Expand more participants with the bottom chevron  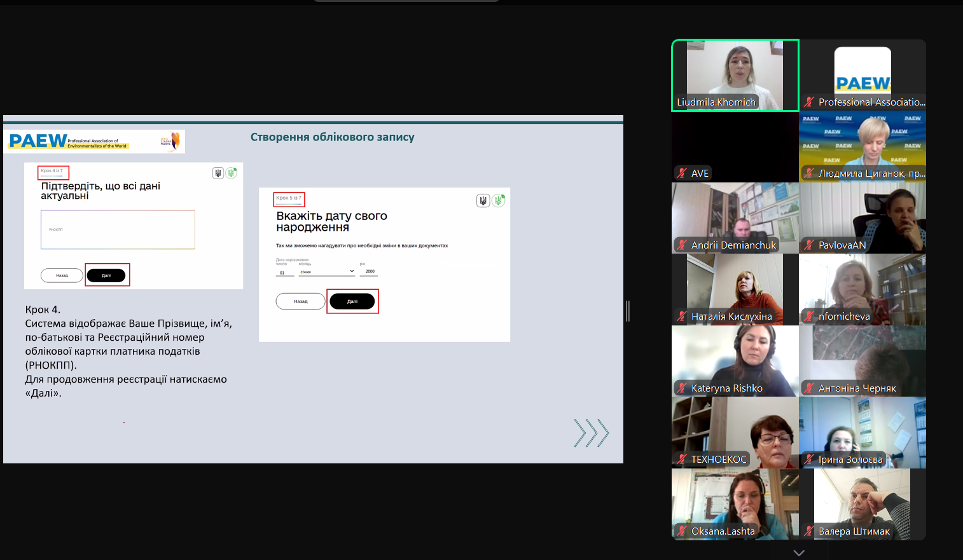pos(799,552)
